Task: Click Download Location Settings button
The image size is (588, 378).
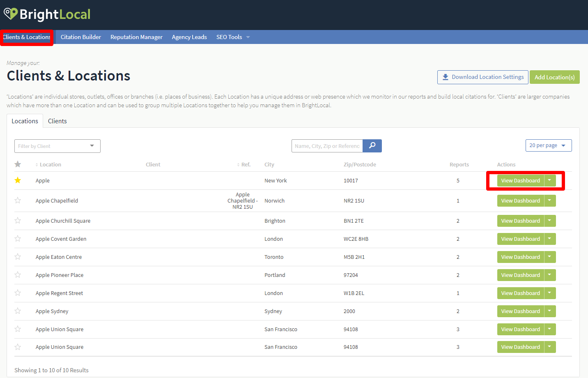Action: tap(483, 77)
